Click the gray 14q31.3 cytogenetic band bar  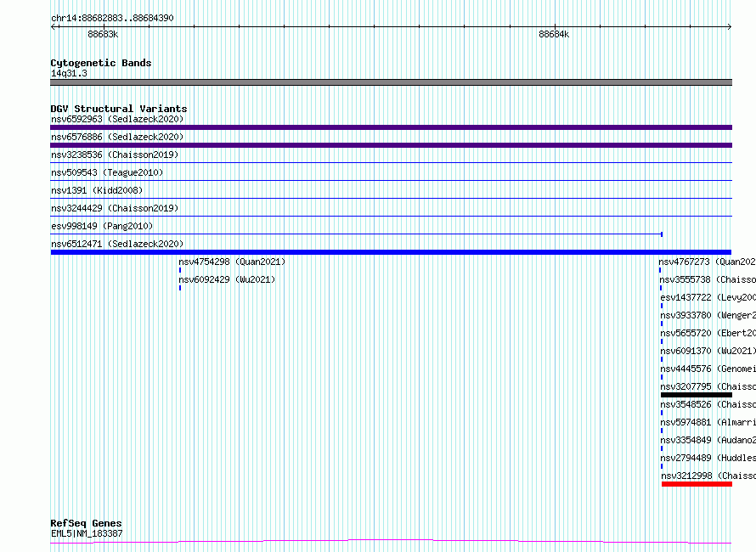coord(391,82)
